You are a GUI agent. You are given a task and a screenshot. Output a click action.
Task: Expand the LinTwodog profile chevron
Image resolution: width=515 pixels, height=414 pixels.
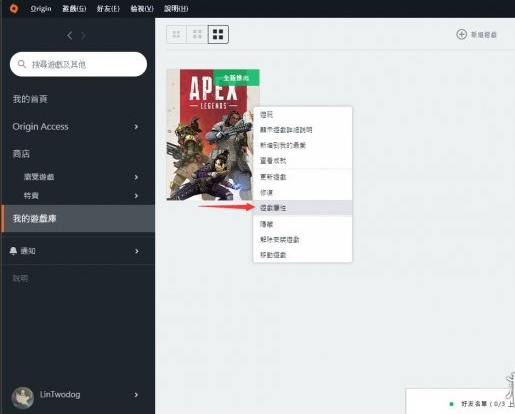(x=136, y=395)
